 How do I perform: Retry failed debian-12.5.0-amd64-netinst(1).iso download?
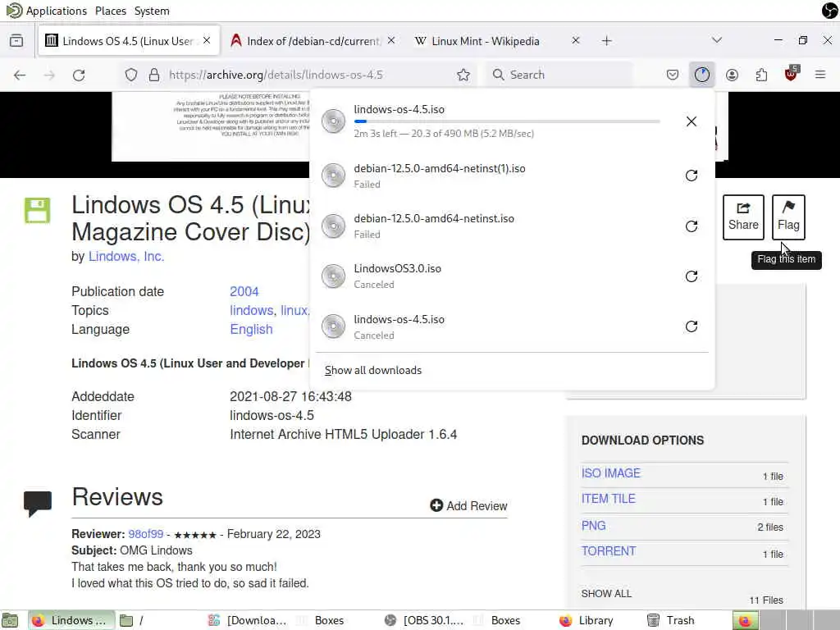coord(691,176)
